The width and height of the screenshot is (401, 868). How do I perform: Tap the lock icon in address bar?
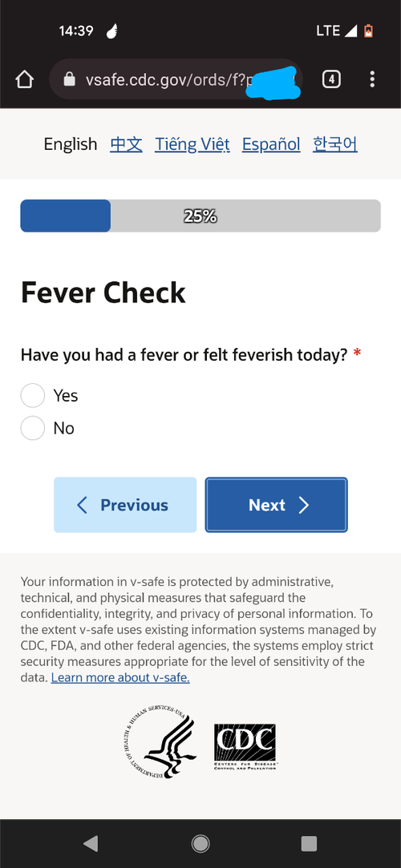coord(69,79)
